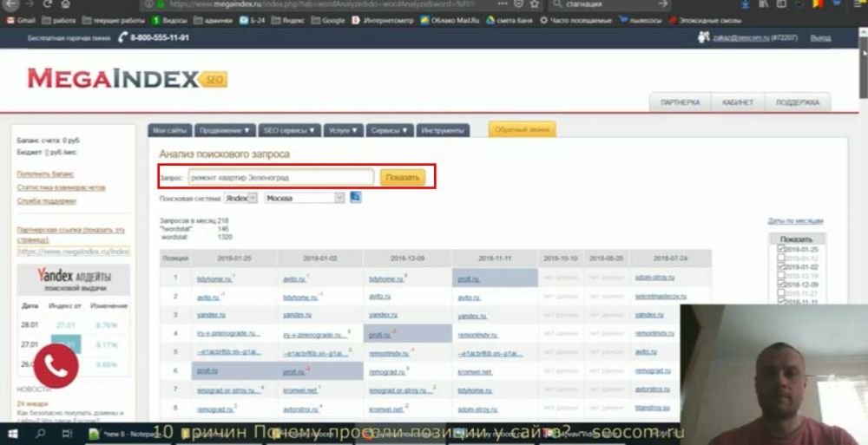This screenshot has height=445, width=868.
Task: Open the Windows Start menu
Action: [x=15, y=431]
